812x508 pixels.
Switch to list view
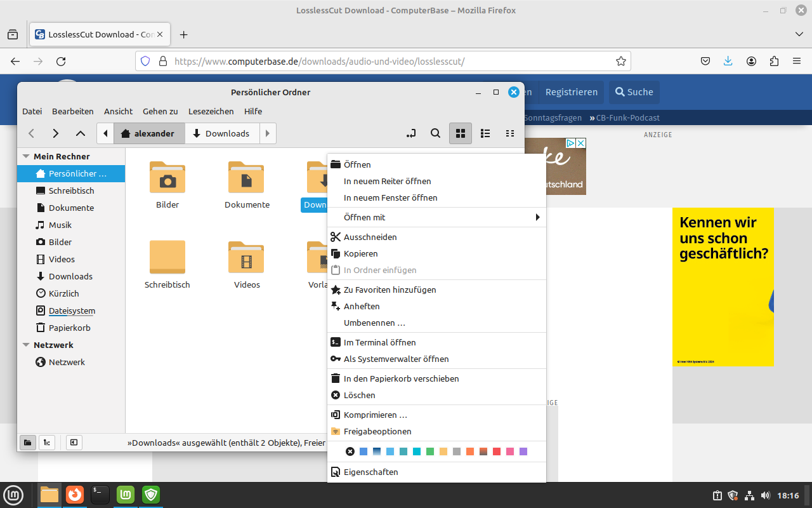485,133
